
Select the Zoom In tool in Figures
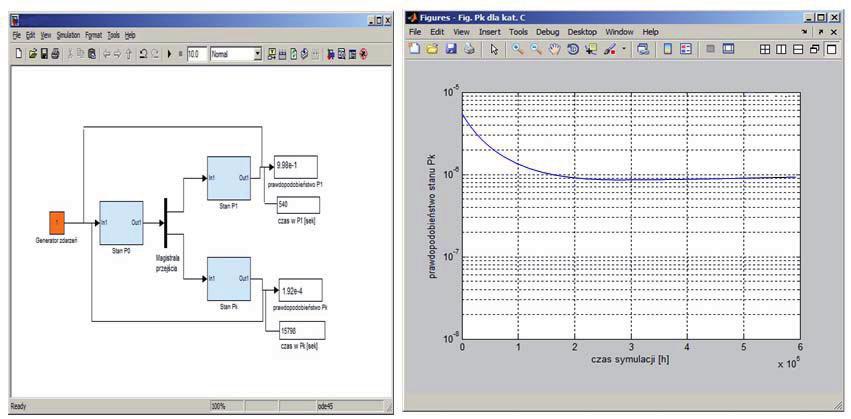[518, 49]
